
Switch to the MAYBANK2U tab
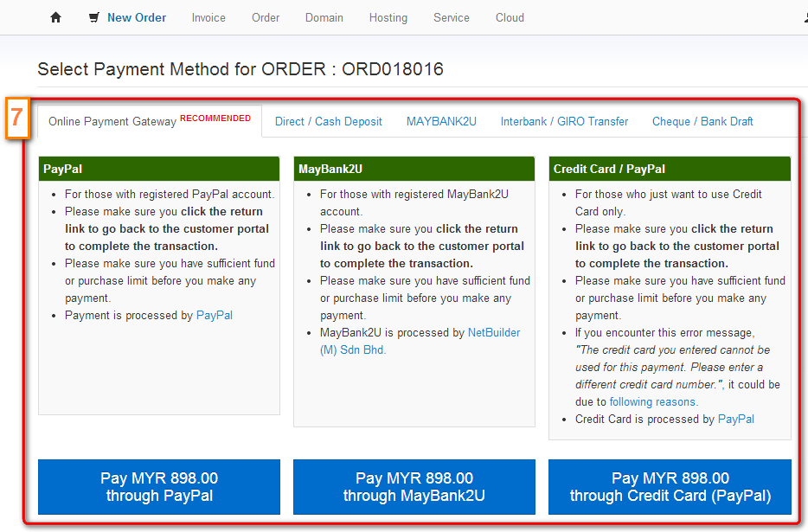coord(441,122)
